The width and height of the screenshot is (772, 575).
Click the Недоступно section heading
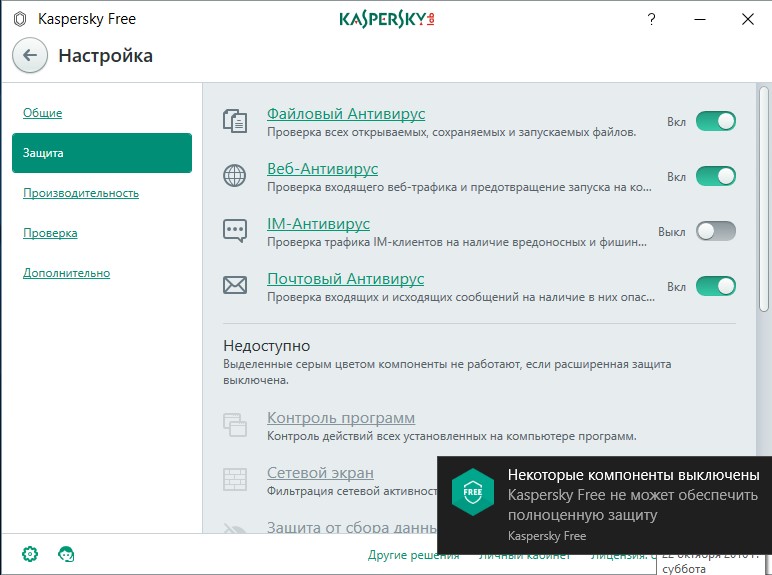pyautogui.click(x=266, y=346)
